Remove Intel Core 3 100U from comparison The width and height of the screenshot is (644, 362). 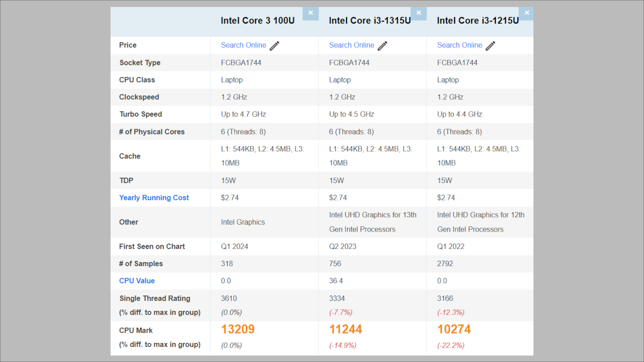(x=310, y=13)
